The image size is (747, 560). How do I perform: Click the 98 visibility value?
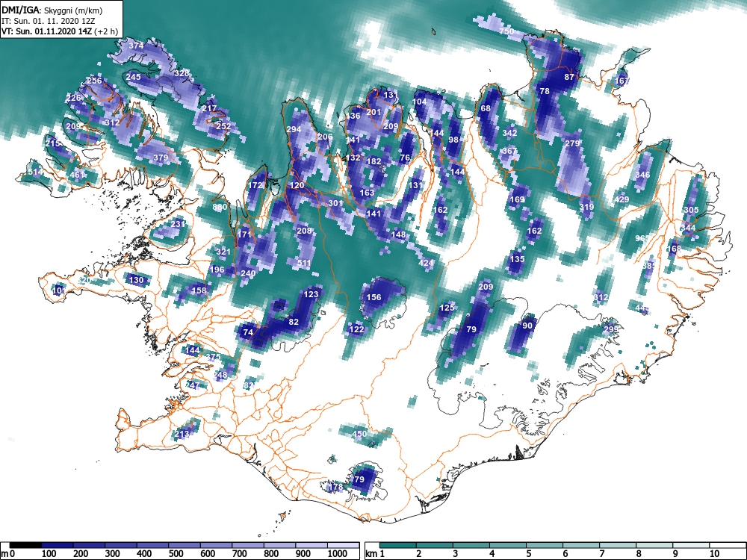tap(453, 140)
